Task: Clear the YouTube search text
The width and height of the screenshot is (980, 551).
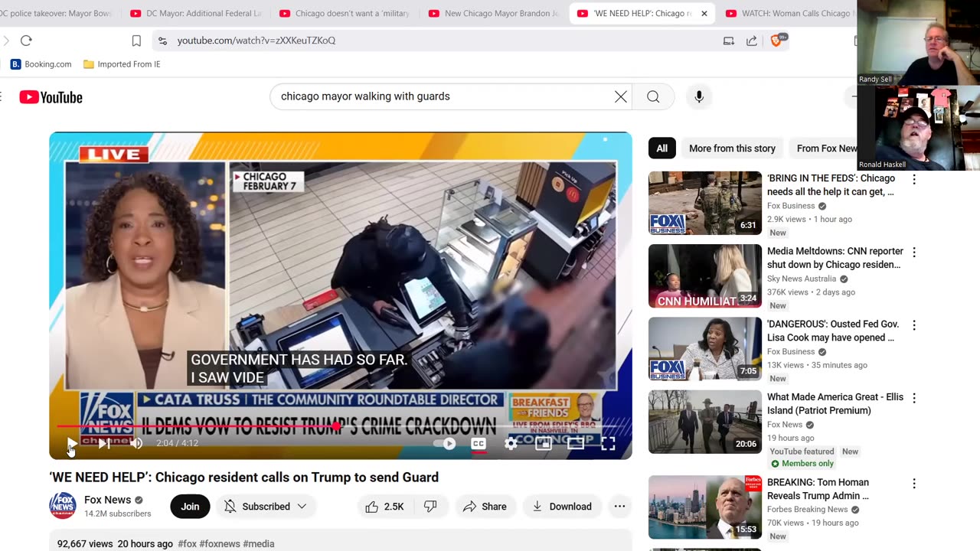Action: coord(621,96)
